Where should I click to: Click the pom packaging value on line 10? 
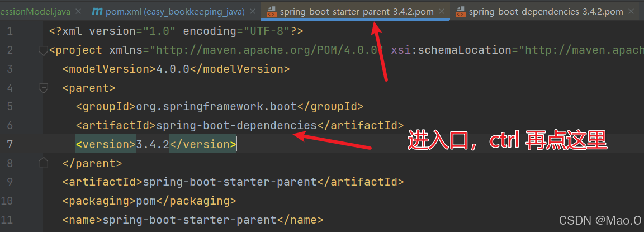(x=146, y=201)
